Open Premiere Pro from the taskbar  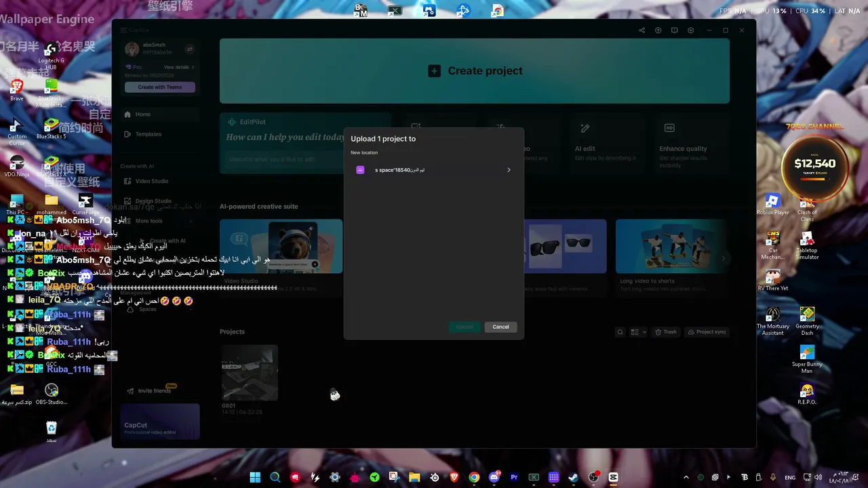pyautogui.click(x=514, y=477)
